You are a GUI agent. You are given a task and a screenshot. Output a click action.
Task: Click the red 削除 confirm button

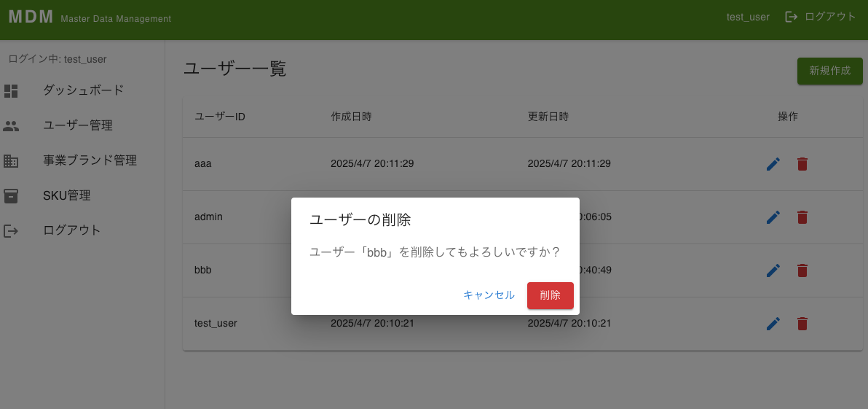coord(551,295)
